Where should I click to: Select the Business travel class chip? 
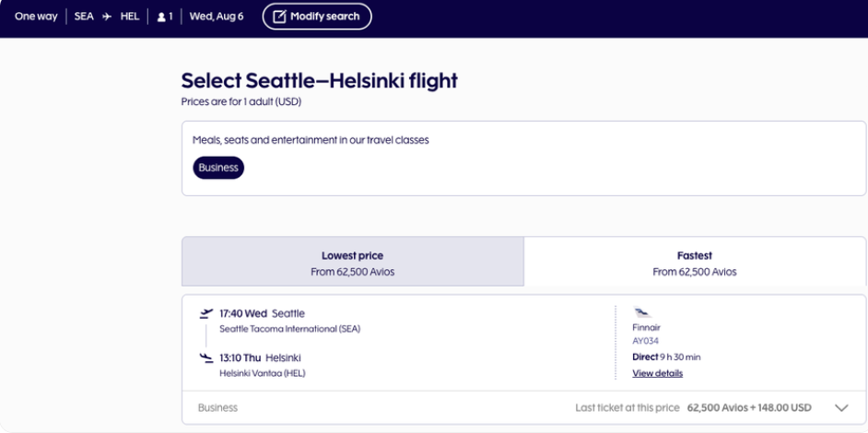[x=218, y=168]
